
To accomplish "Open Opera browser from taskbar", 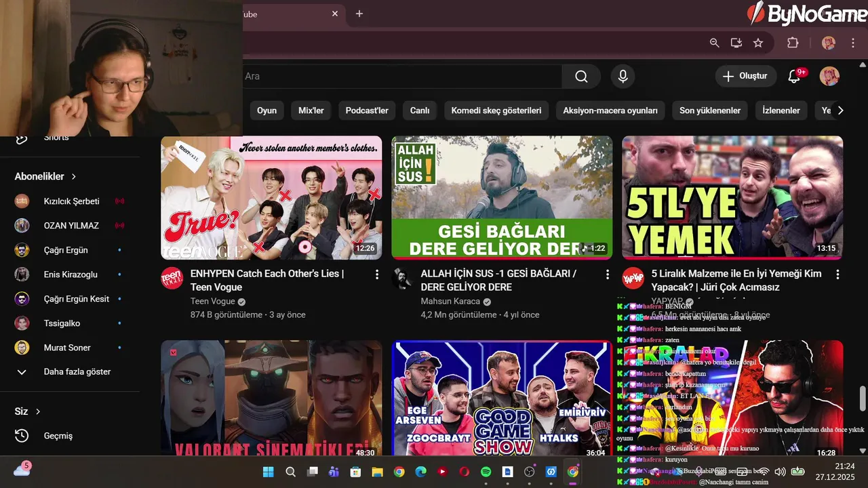I will tap(464, 472).
